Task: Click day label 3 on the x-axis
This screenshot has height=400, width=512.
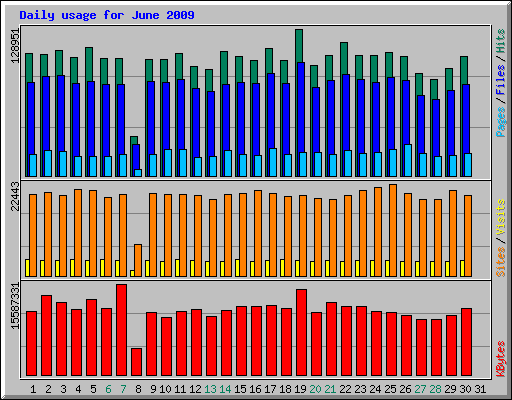Action: click(63, 389)
